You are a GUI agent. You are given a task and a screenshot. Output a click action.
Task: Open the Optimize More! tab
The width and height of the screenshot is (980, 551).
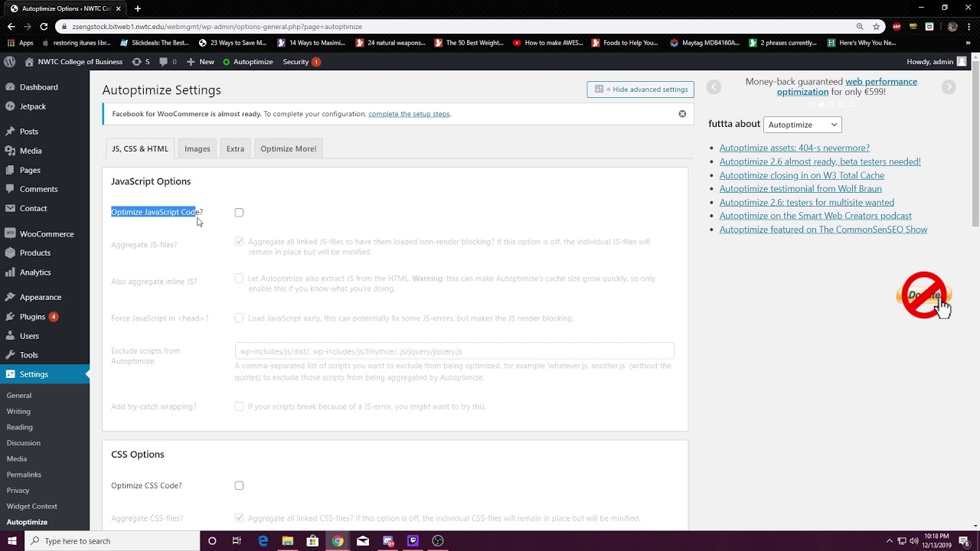tap(288, 148)
